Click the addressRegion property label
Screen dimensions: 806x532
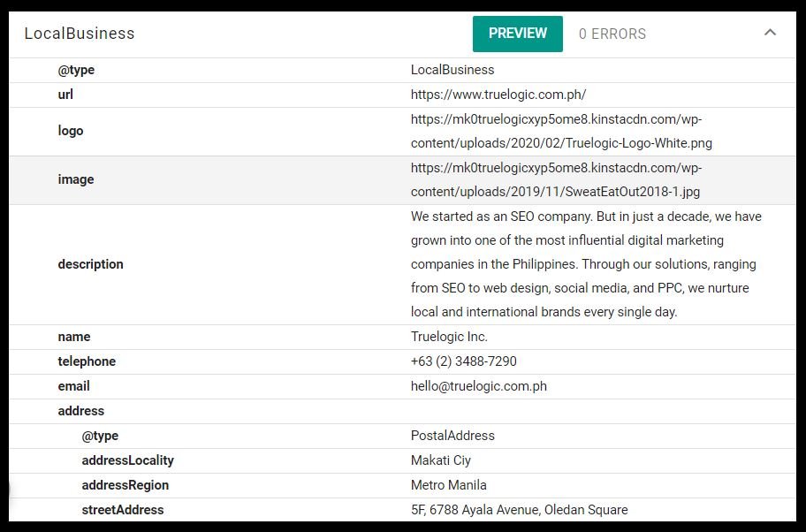[x=125, y=485]
